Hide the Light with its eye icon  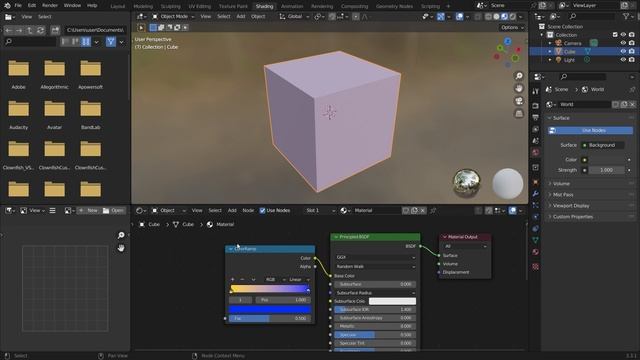[623, 60]
